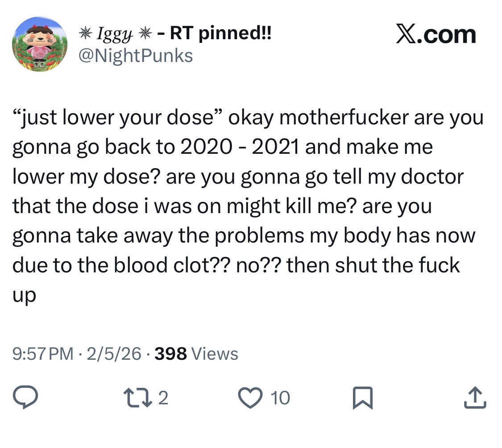
Task: Open the share upload arrow icon
Action: click(x=475, y=398)
